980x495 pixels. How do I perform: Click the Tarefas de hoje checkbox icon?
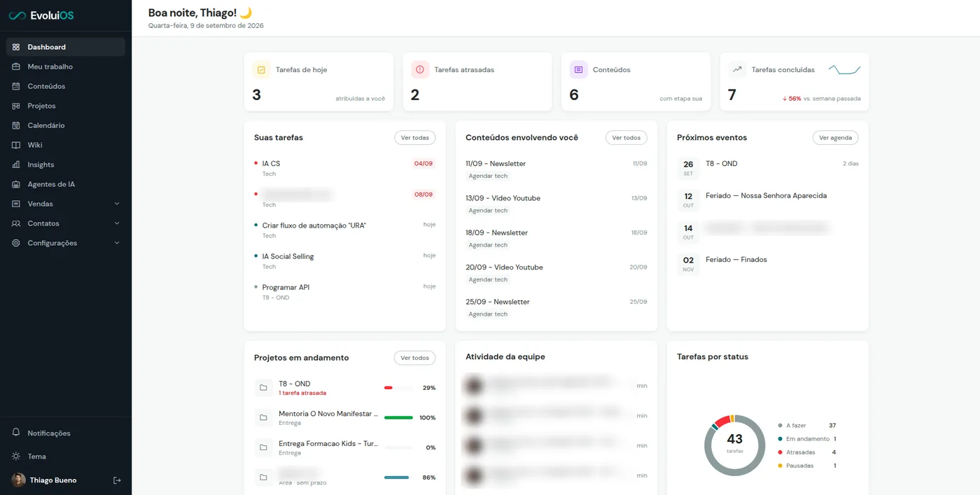pyautogui.click(x=261, y=70)
